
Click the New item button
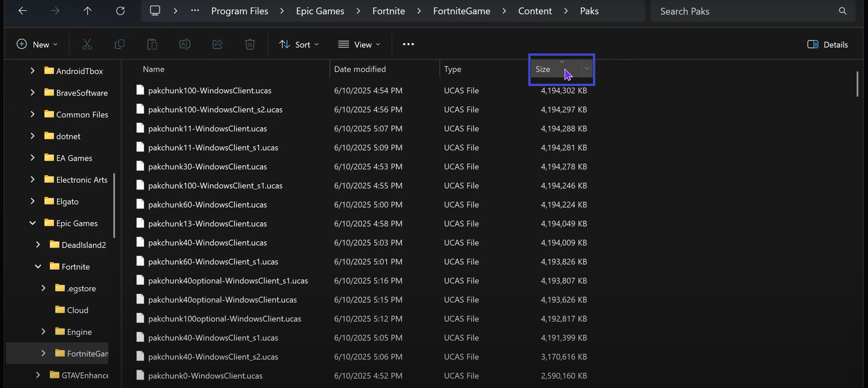(x=37, y=44)
